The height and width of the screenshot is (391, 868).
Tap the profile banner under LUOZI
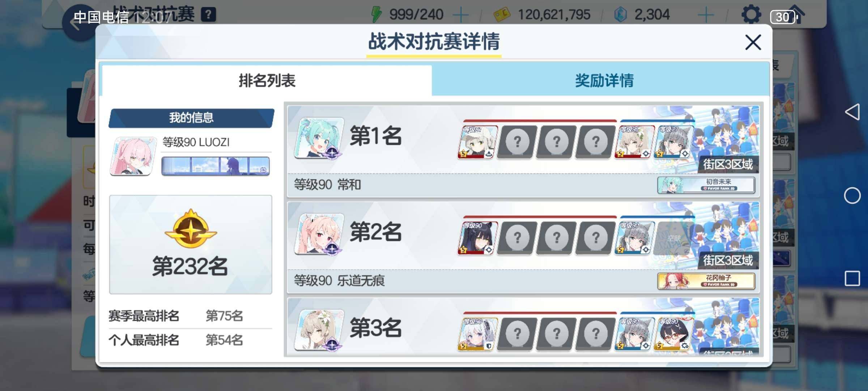coord(216,166)
